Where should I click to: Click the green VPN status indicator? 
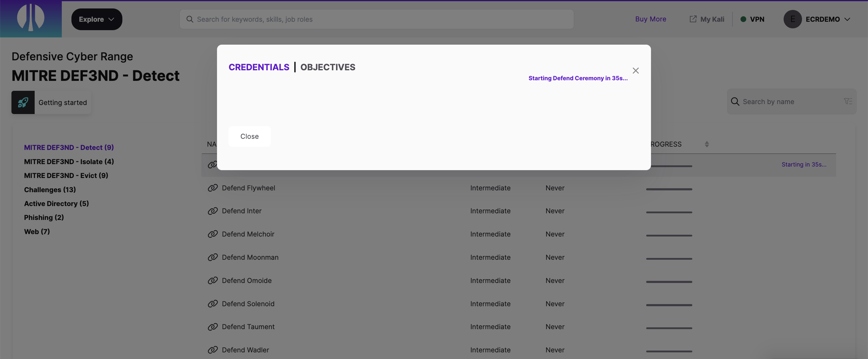743,19
